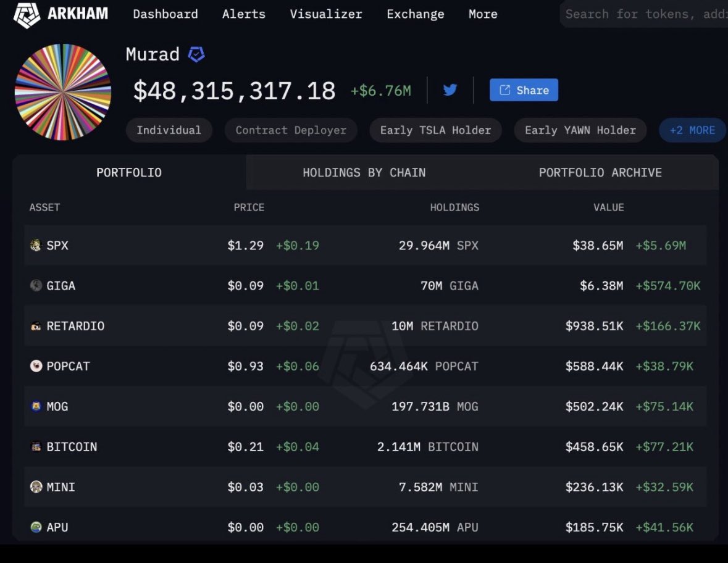Click the MOG token icon
The image size is (728, 563).
[36, 407]
